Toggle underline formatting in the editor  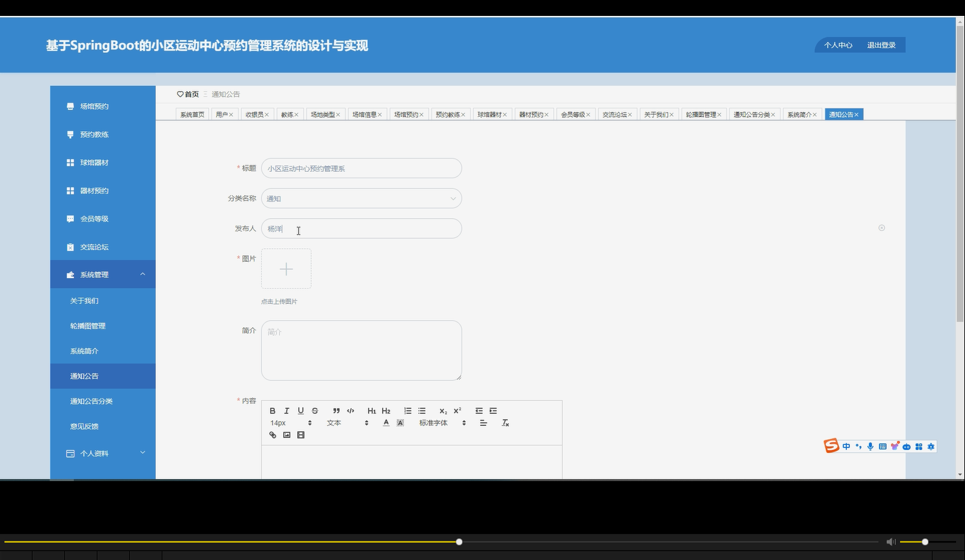coord(300,410)
